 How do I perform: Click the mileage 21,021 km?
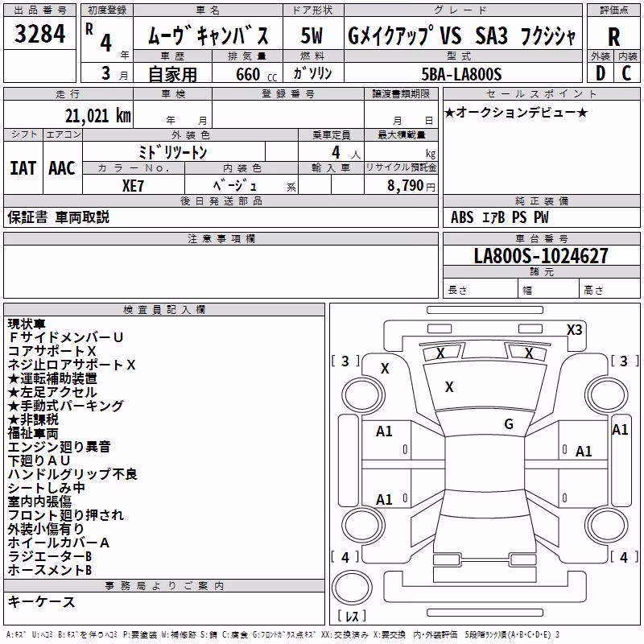[98, 115]
